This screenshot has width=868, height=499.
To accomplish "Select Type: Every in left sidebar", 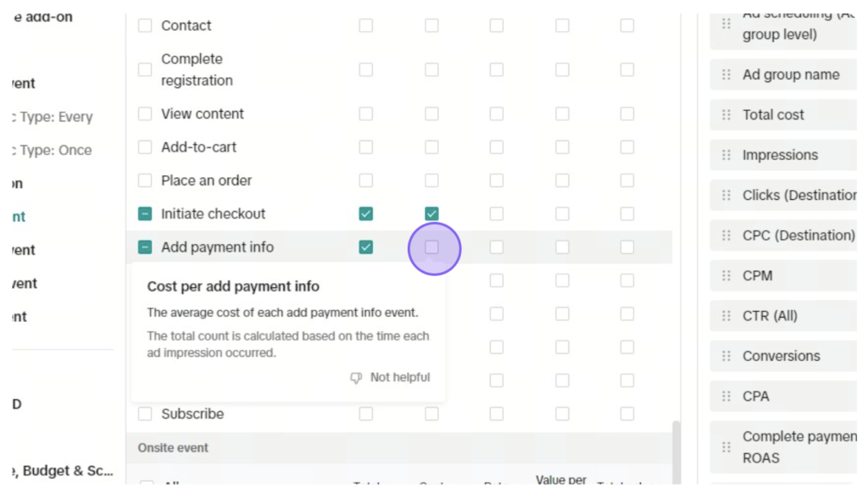I will point(53,117).
